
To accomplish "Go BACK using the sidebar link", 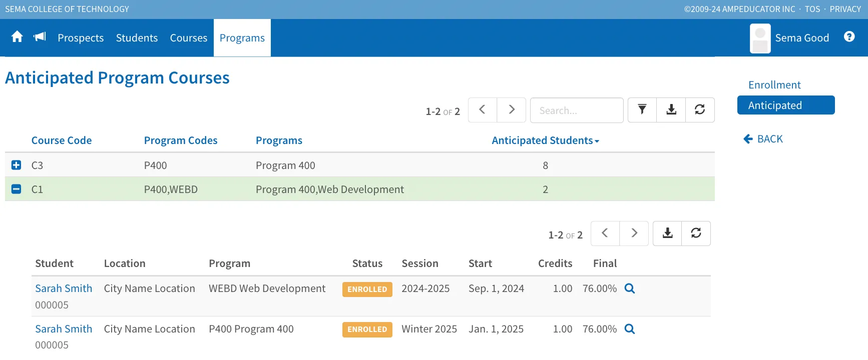I will pyautogui.click(x=763, y=139).
